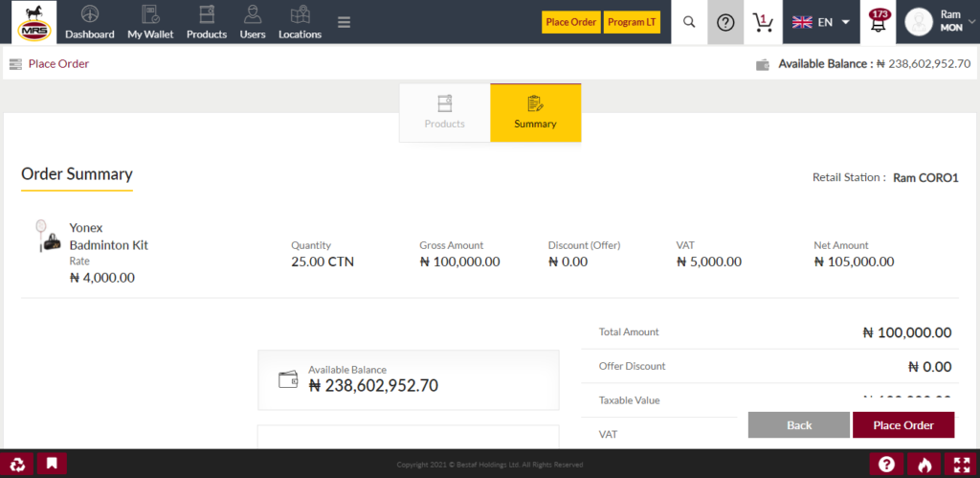Click the yellow Place Order shortcut
Image resolution: width=980 pixels, height=478 pixels.
571,22
